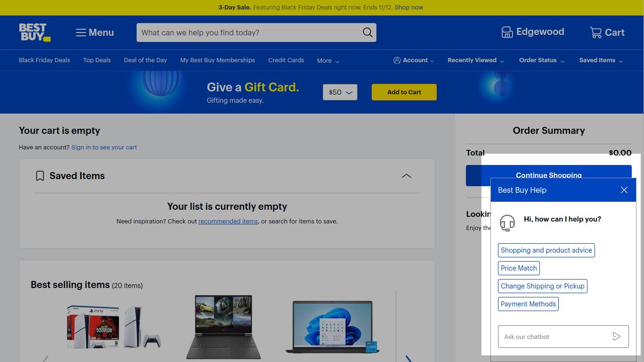This screenshot has height=362, width=644.
Task: Expand the Account dropdown
Action: click(x=414, y=60)
